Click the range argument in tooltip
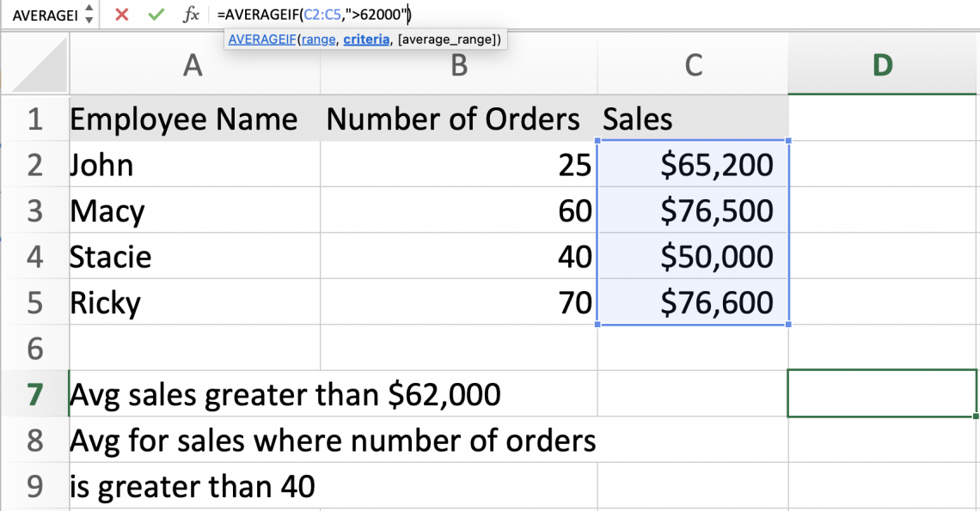 [318, 40]
